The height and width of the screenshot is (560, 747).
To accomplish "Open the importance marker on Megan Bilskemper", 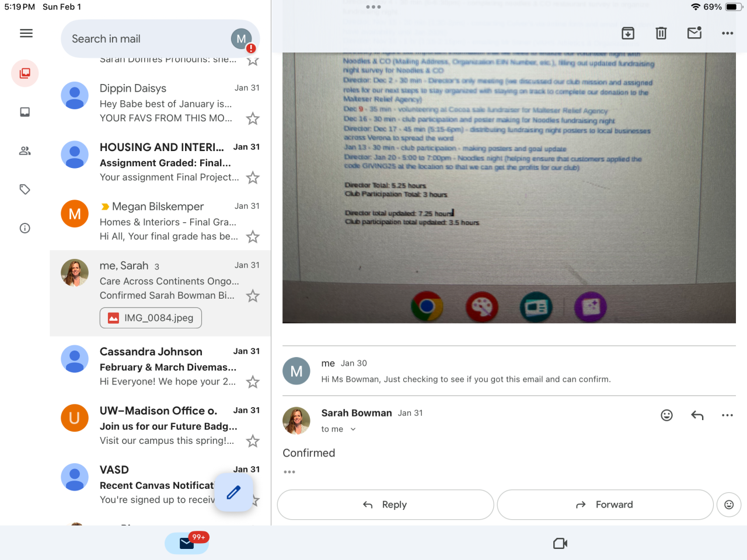I will [x=105, y=206].
